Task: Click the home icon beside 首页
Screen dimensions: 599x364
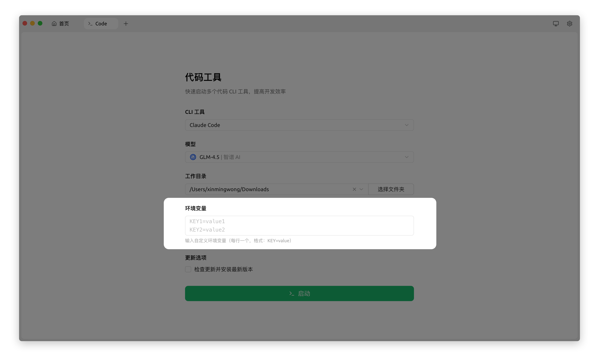Action: (54, 24)
